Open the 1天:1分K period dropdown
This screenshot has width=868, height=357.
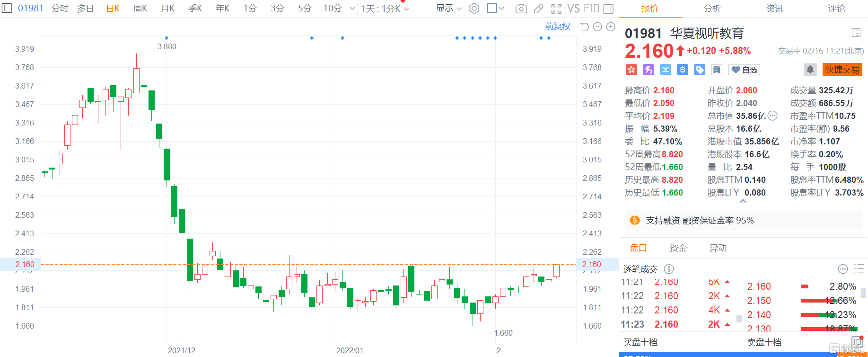click(385, 9)
